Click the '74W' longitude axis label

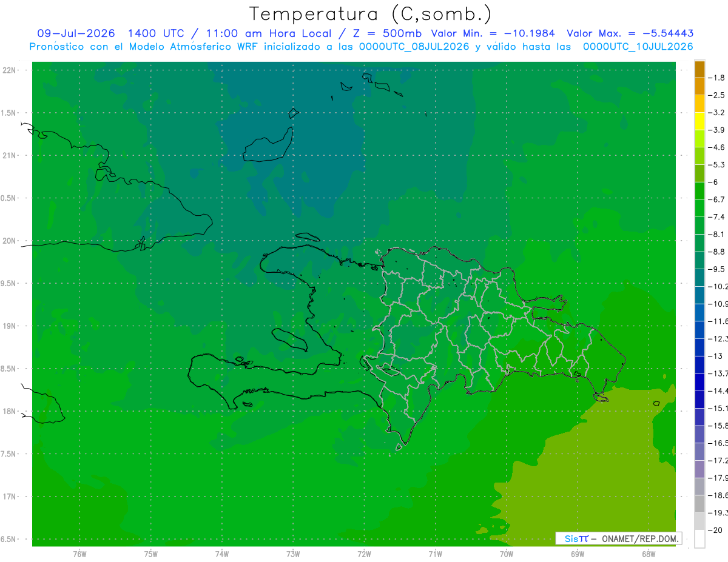click(221, 554)
